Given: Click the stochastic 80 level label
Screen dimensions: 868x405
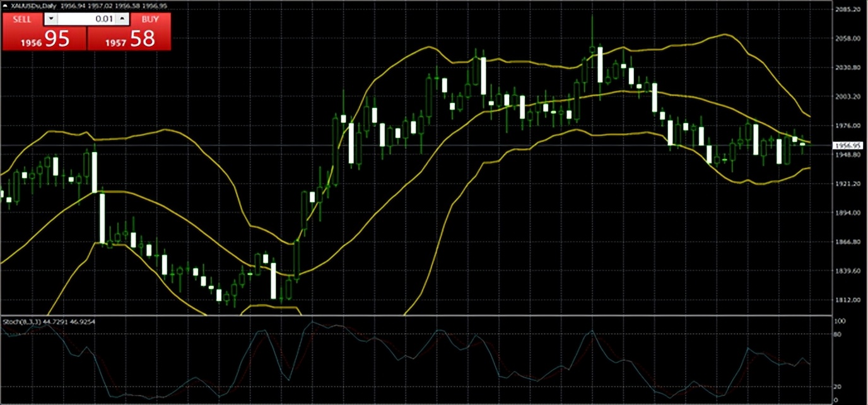Looking at the screenshot, I should point(837,334).
